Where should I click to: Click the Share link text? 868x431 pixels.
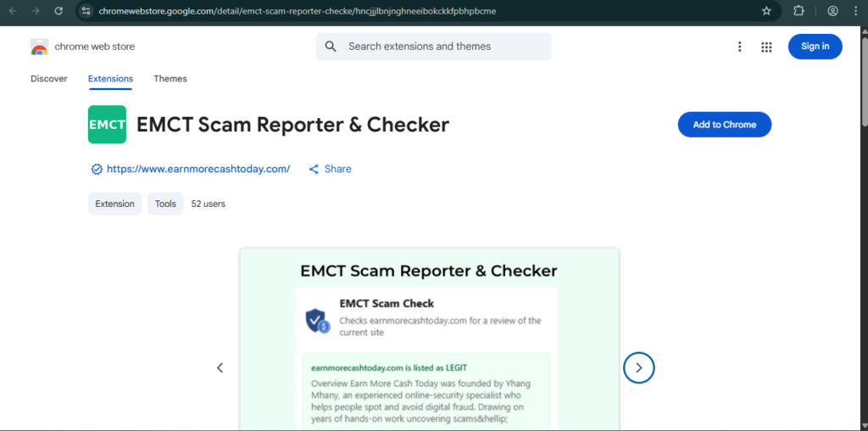337,169
